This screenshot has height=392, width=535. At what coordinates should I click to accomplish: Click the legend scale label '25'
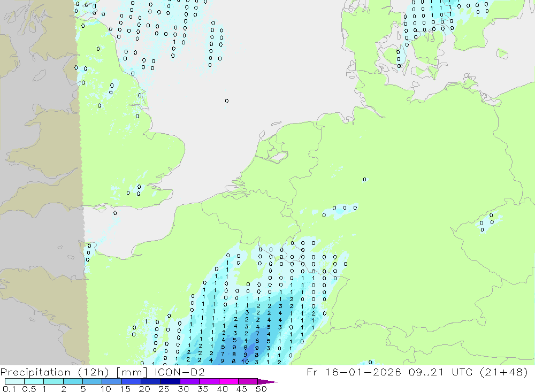tap(164, 389)
